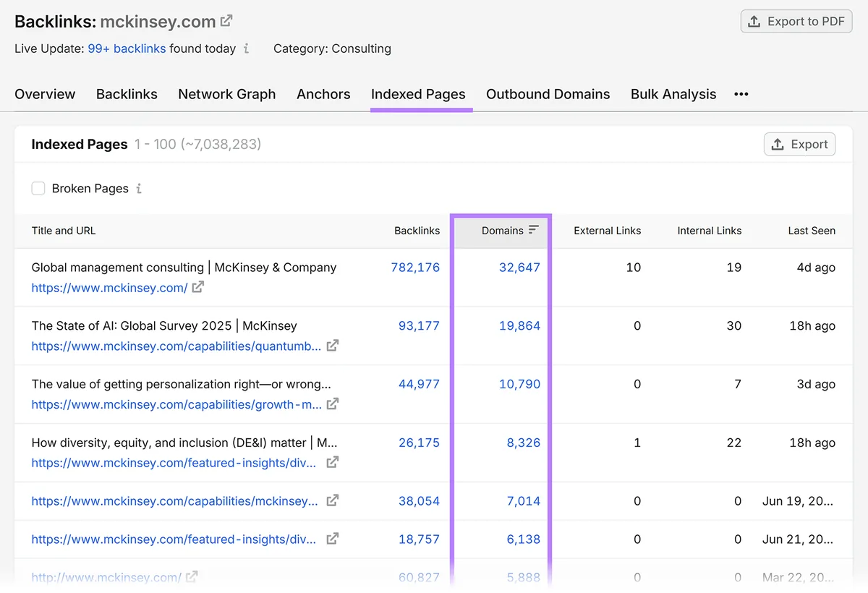Click the 99+ backlinks link
This screenshot has width=868, height=593.
tap(127, 48)
